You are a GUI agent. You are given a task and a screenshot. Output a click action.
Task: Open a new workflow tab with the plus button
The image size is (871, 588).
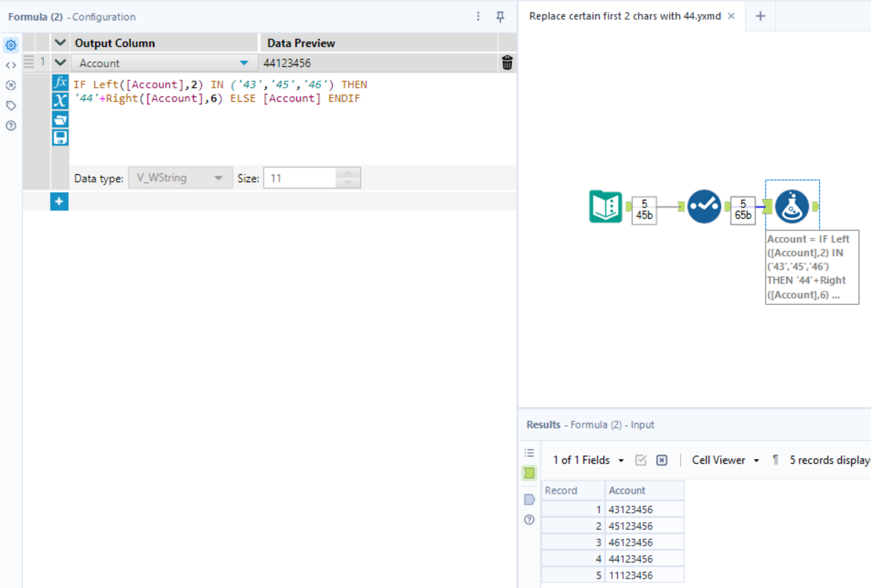point(761,15)
